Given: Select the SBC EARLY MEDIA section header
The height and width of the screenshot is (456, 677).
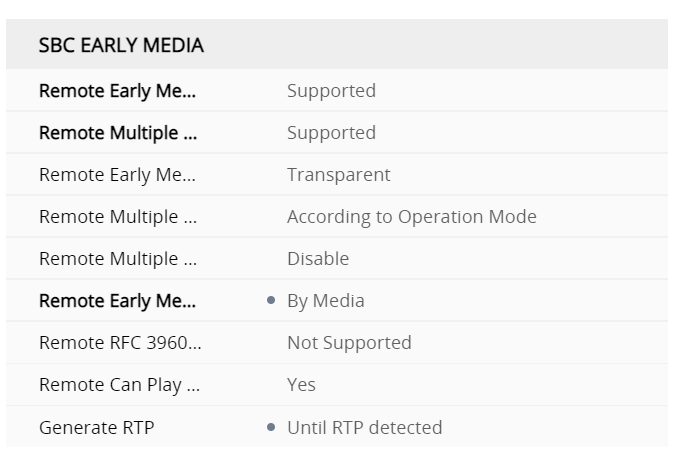Looking at the screenshot, I should (121, 45).
